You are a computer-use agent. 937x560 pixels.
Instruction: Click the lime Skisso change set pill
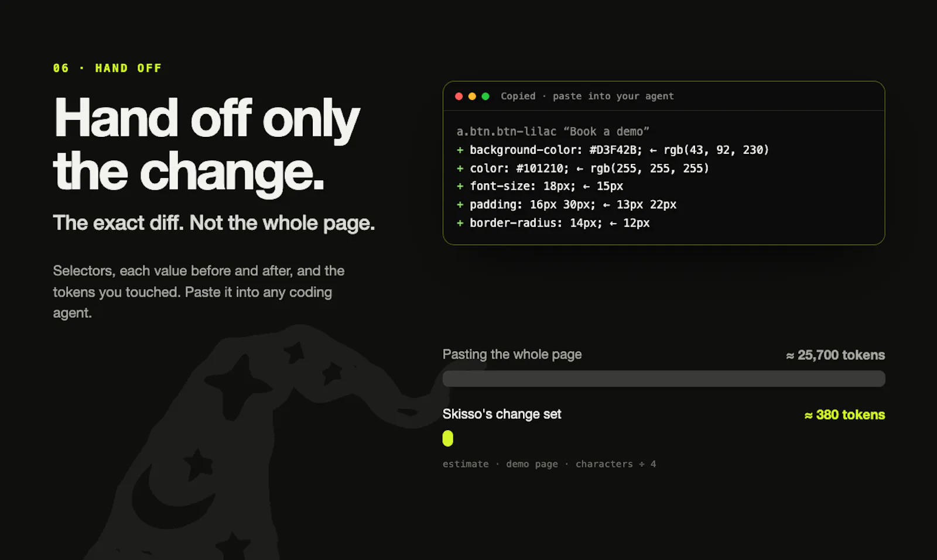pos(448,438)
